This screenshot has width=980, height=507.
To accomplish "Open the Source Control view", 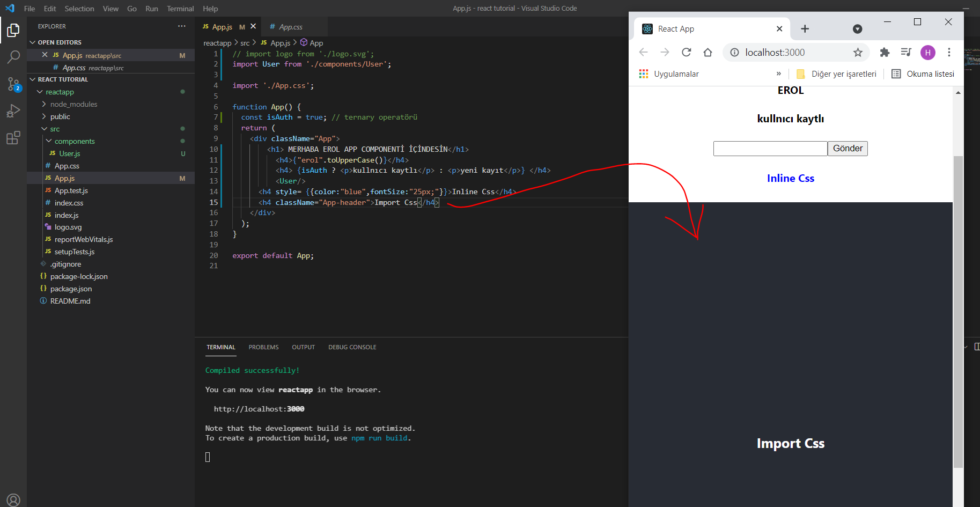I will click(13, 84).
